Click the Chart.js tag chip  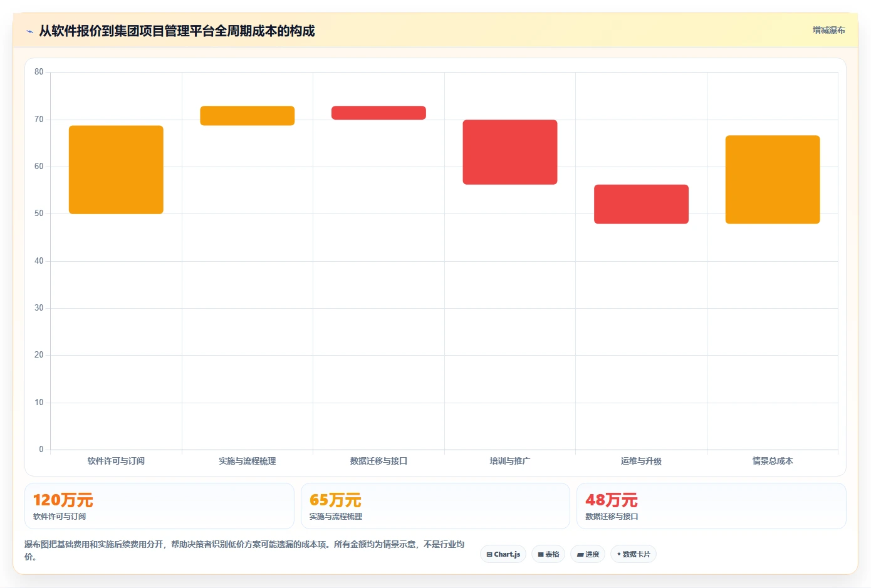[503, 554]
